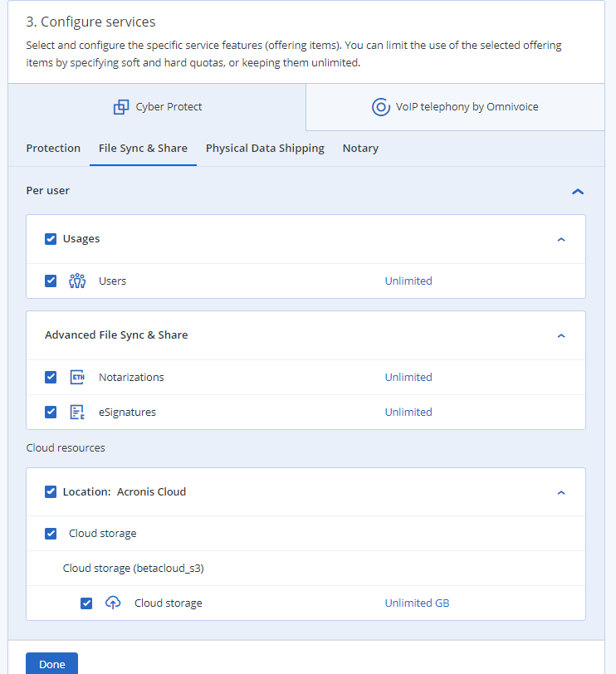Screen dimensions: 616x674
Task: Click the Unlimited GB cloud storage quota
Action: tap(417, 603)
